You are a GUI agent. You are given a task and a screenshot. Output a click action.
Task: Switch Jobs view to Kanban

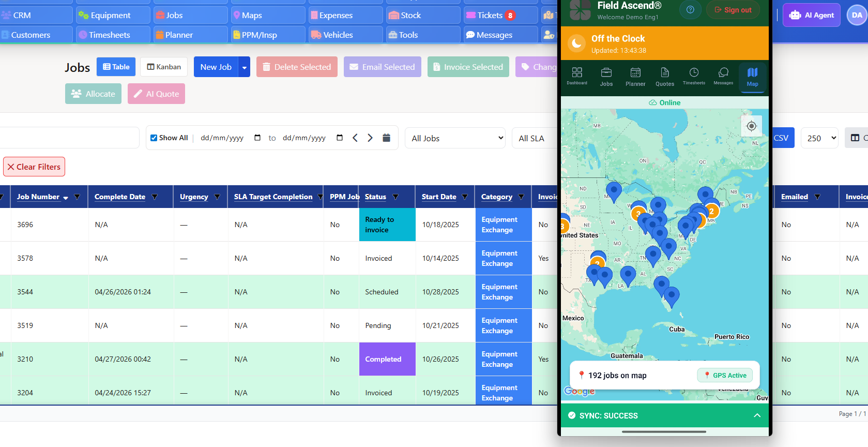[x=164, y=67]
